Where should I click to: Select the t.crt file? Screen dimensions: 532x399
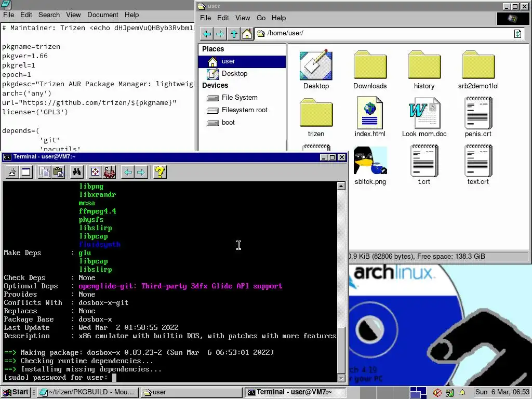click(424, 165)
